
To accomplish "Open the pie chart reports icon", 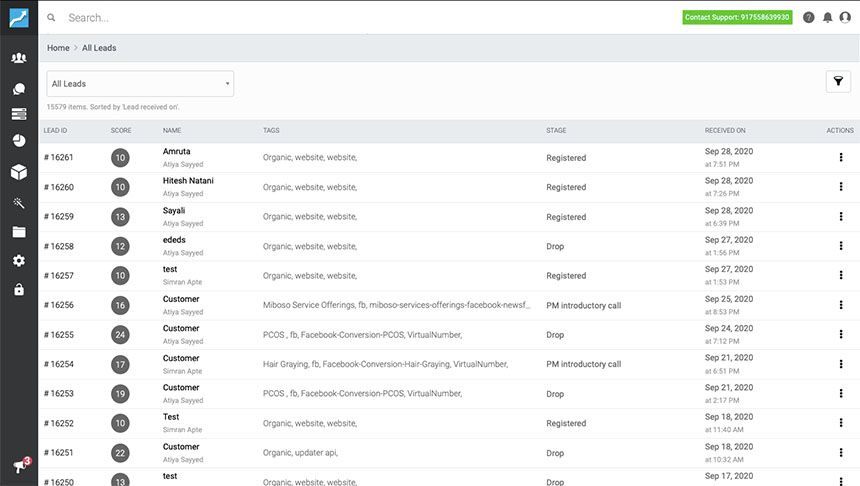I will pos(19,140).
